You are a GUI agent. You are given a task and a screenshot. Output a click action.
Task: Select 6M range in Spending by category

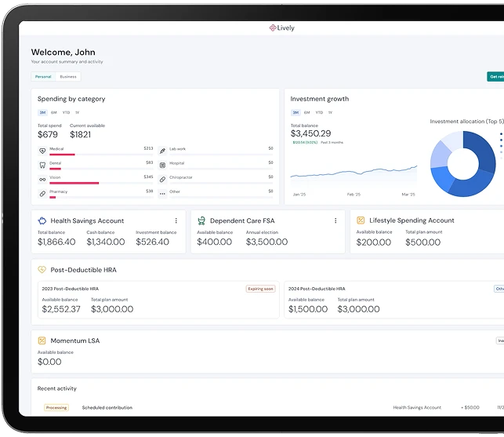pyautogui.click(x=53, y=113)
